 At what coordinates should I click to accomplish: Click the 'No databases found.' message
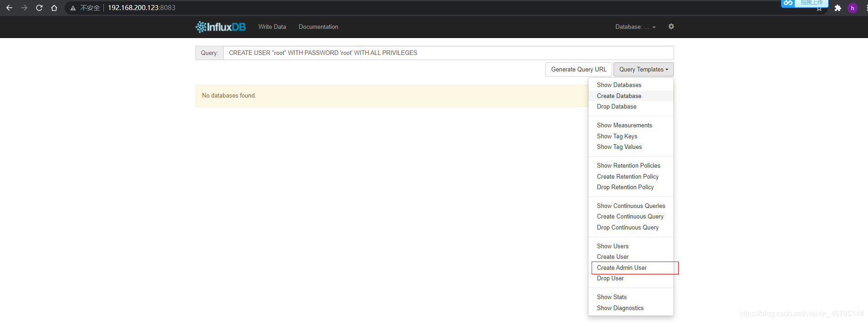coord(229,96)
